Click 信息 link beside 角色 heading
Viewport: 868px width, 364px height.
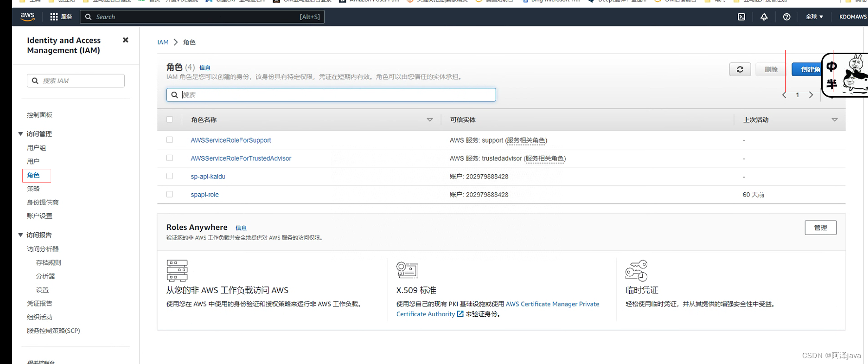[205, 68]
